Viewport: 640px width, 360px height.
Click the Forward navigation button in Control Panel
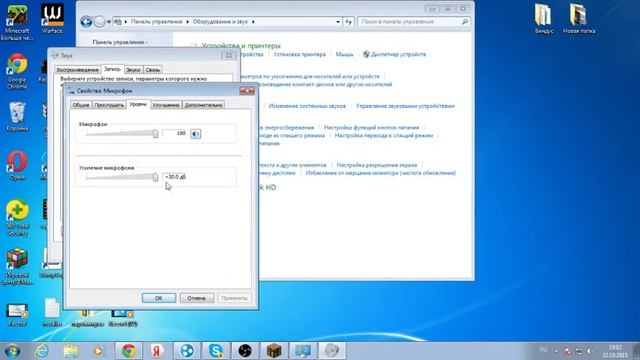coord(99,22)
